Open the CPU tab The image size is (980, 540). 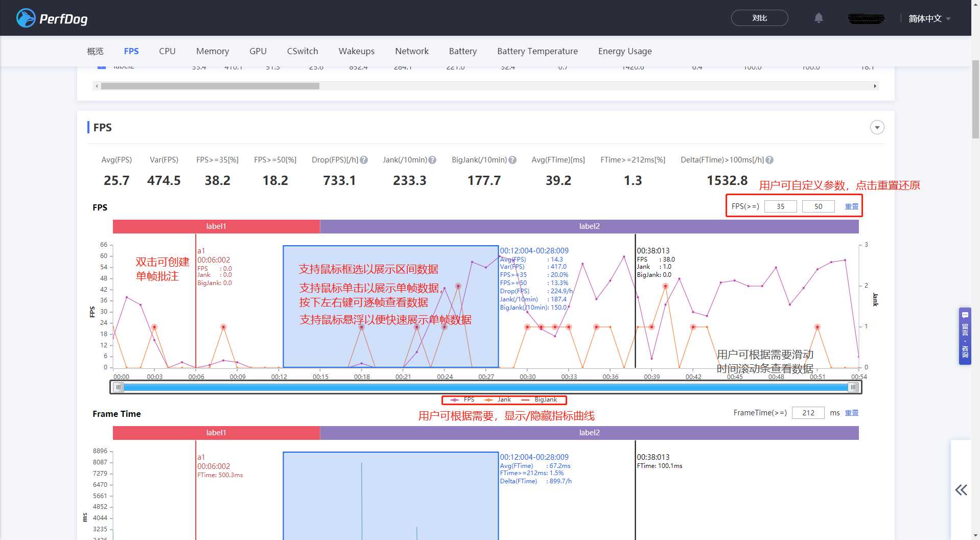pos(167,51)
